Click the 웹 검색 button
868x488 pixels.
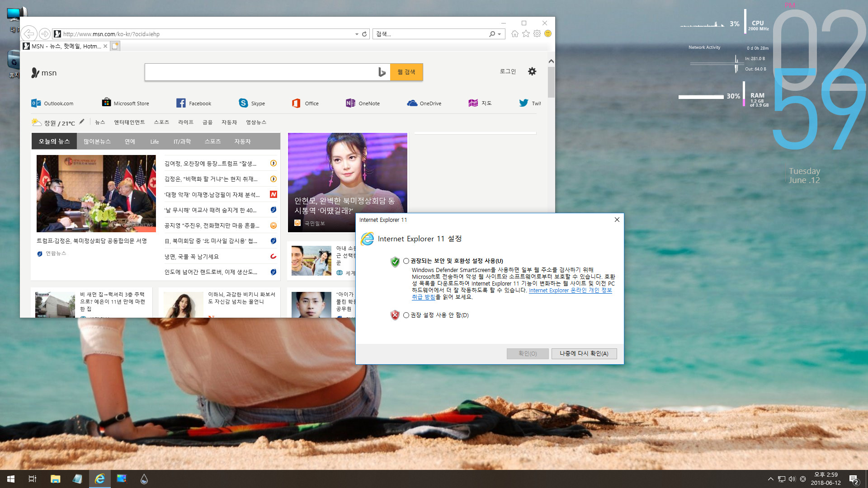[406, 72]
